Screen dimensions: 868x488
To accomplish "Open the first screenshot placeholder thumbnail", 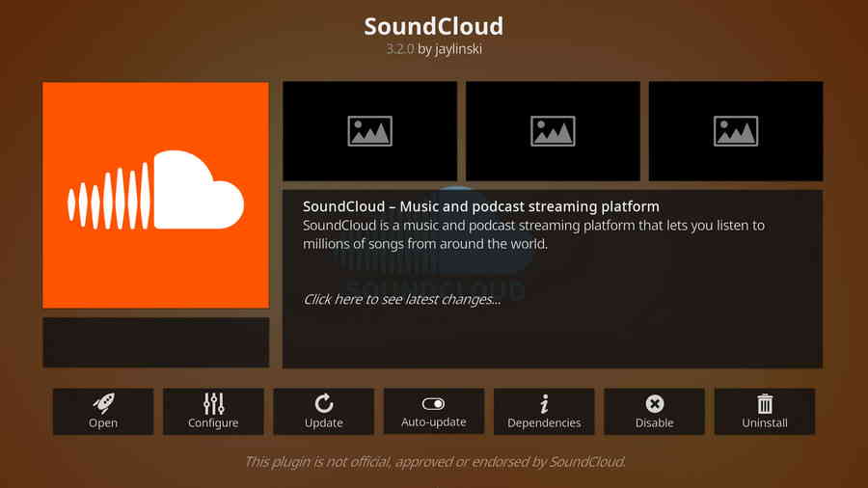I will [369, 131].
